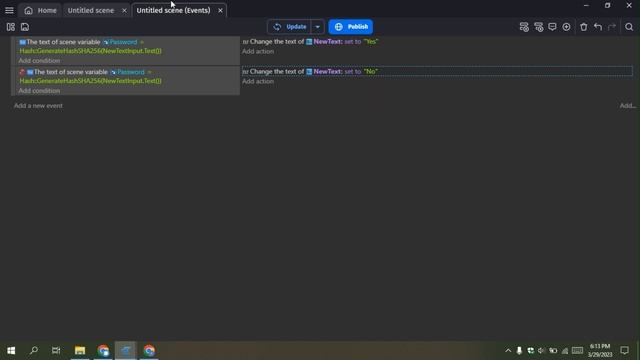The height and width of the screenshot is (360, 640).
Task: Click the inverted condition red icon
Action: pos(22,72)
